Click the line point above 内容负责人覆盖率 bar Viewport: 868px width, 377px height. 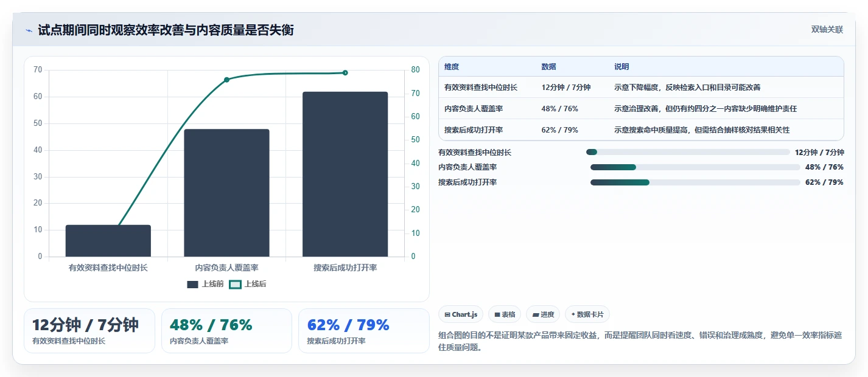pos(226,80)
